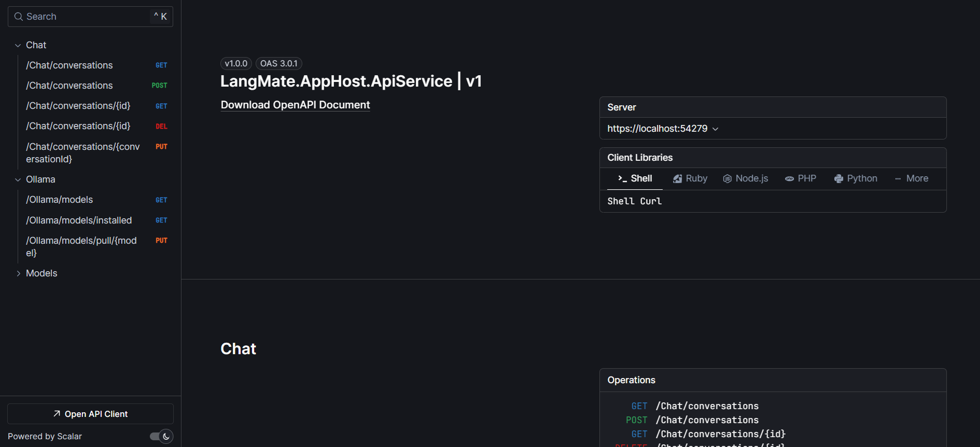
Task: Click the Python logo icon
Action: pyautogui.click(x=838, y=179)
